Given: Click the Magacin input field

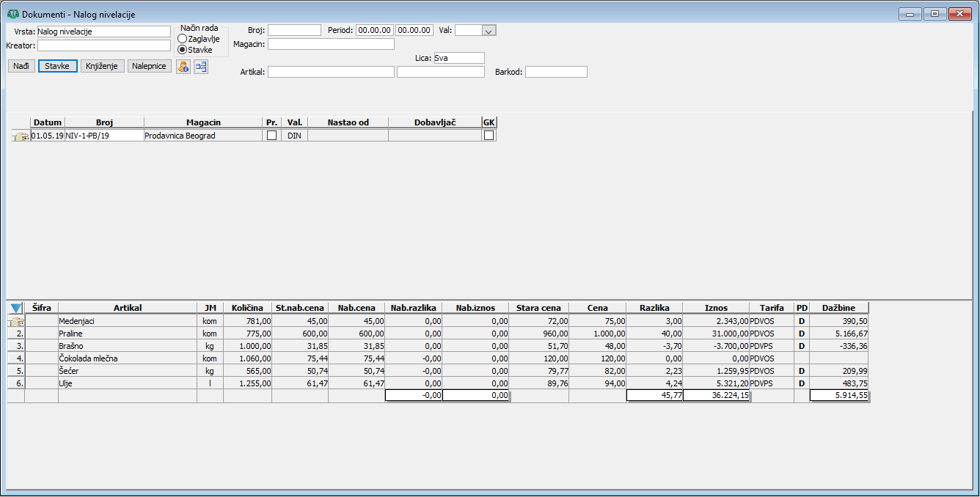Looking at the screenshot, I should (x=331, y=44).
